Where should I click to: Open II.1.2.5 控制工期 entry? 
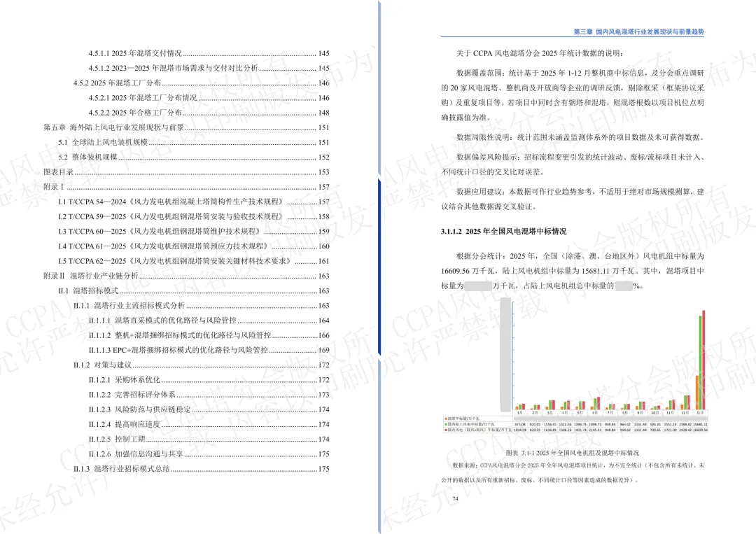209,440
